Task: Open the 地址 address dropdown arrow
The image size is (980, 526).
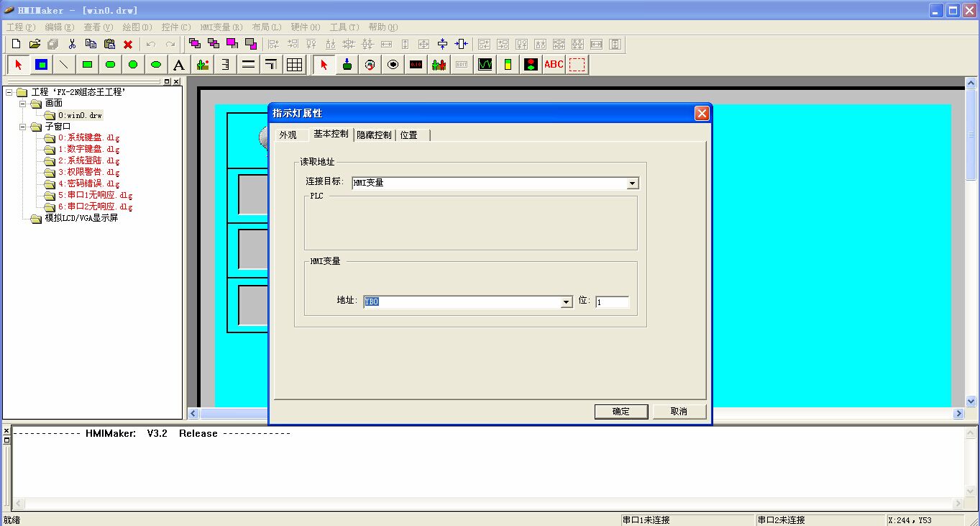Action: [567, 302]
